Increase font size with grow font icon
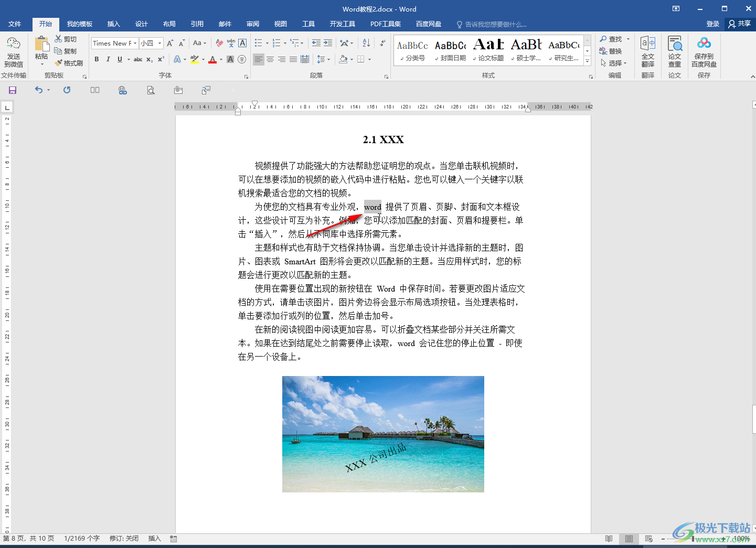The height and width of the screenshot is (548, 756). pos(170,43)
